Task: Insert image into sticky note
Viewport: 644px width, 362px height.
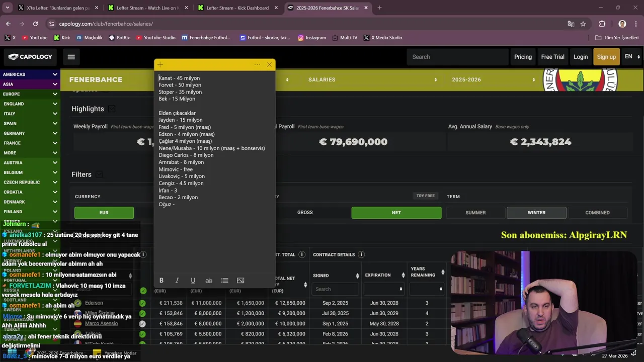Action: 240,281
